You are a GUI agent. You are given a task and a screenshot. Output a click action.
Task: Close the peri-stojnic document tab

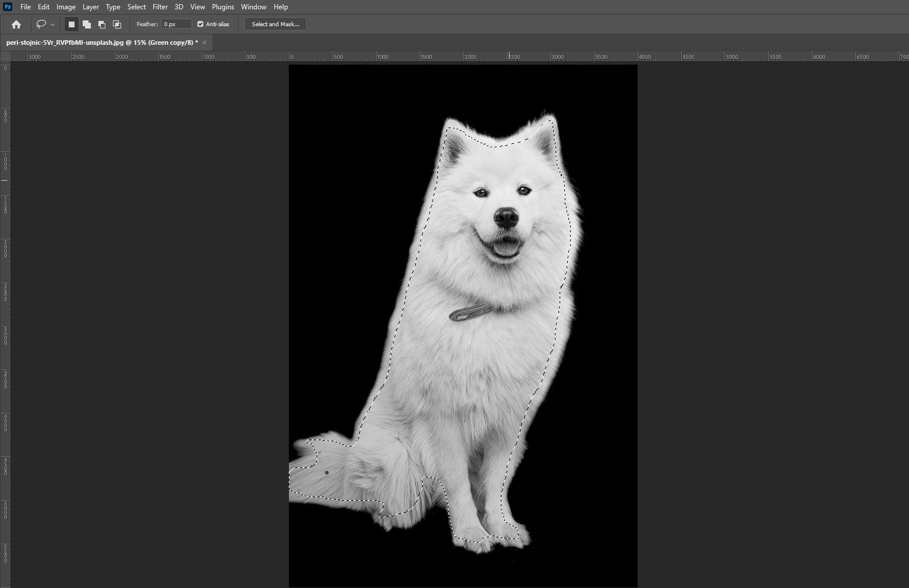205,42
